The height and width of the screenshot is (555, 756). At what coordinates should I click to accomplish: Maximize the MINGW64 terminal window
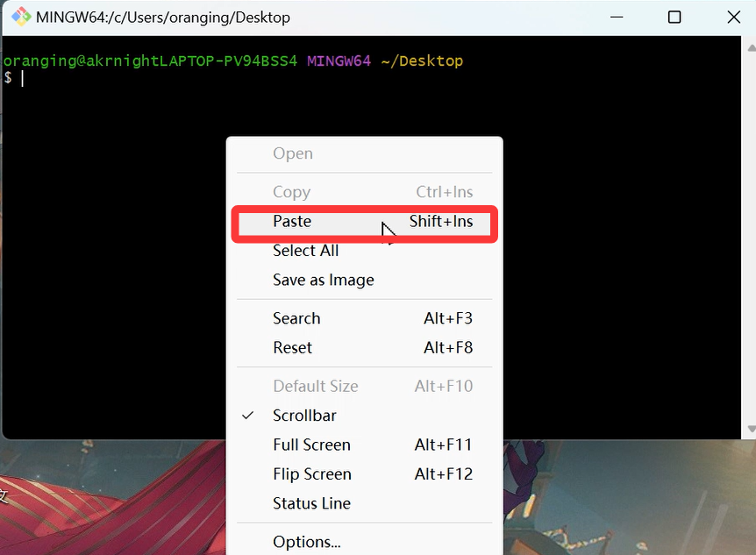pos(674,18)
